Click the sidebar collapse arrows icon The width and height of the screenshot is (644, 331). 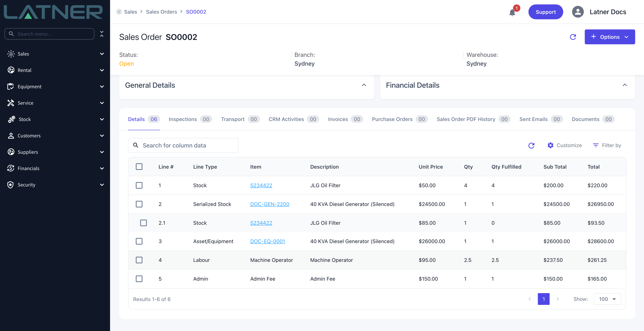point(102,34)
